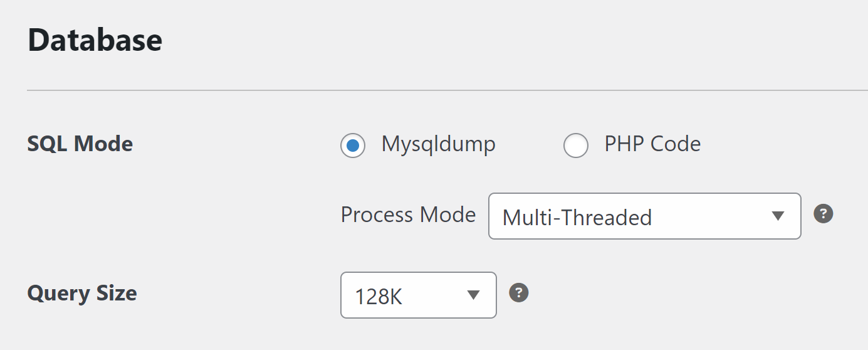Open help tooltip beside Process Mode dropdown
This screenshot has height=350, width=868.
coord(823,214)
